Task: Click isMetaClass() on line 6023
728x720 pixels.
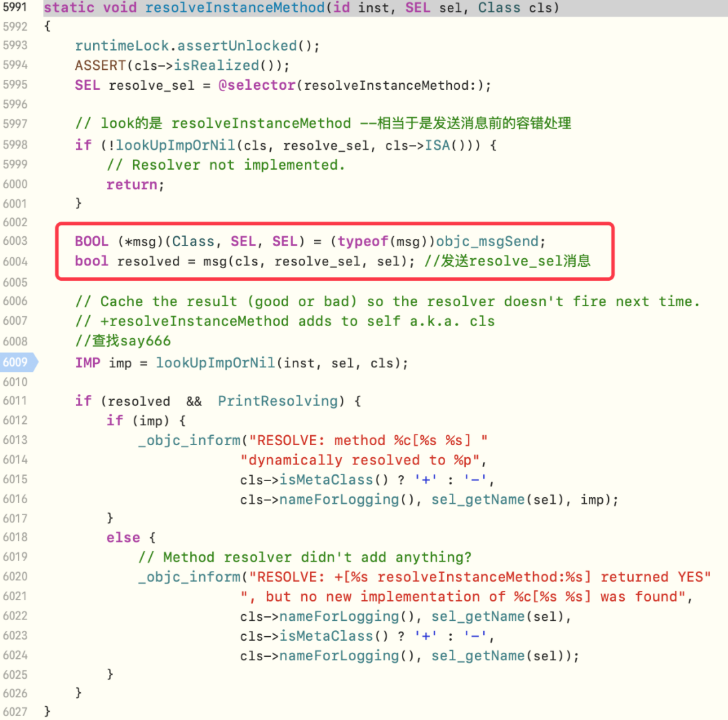Action: point(334,636)
